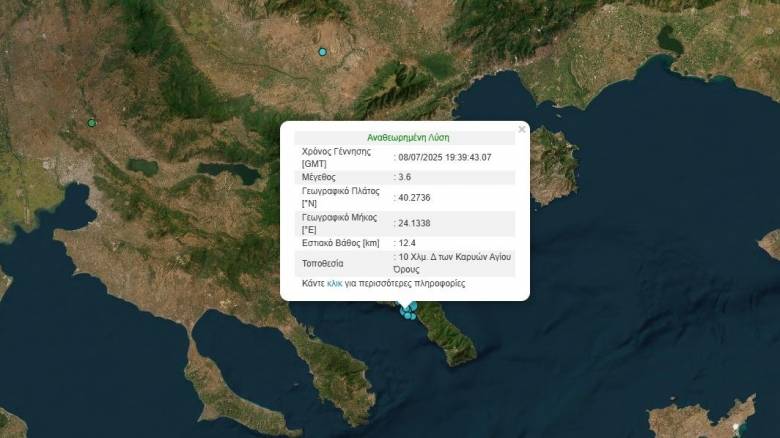This screenshot has width=780, height=438.
Task: Select the green earthquake marker in the west
Action: (92, 123)
